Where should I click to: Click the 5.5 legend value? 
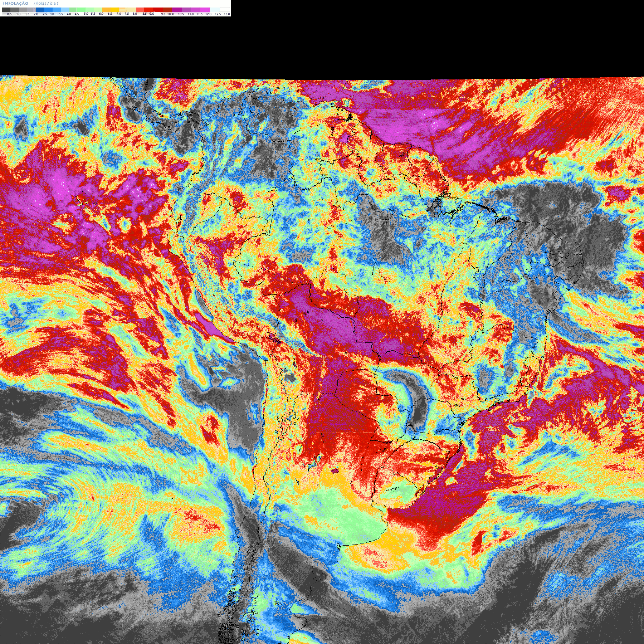click(93, 14)
